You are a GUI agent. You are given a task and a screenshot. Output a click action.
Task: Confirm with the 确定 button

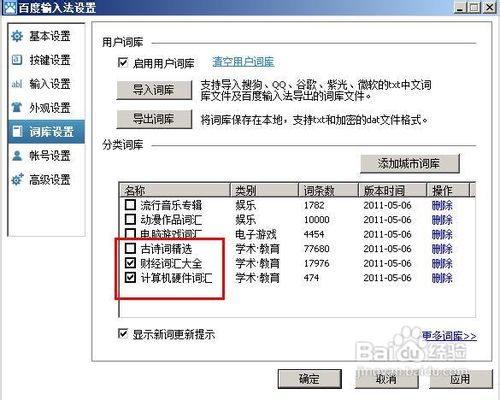click(309, 379)
